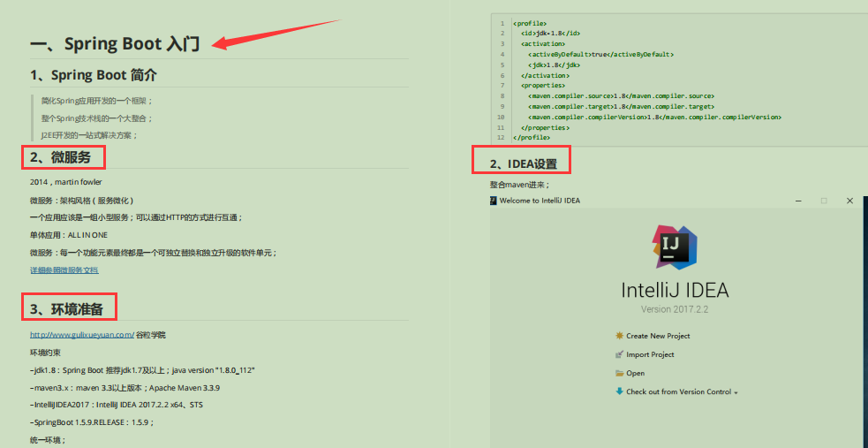Viewport: 868px width, 448px height.
Task: Click heading 2、IDEA设置
Action: pyautogui.click(x=524, y=164)
